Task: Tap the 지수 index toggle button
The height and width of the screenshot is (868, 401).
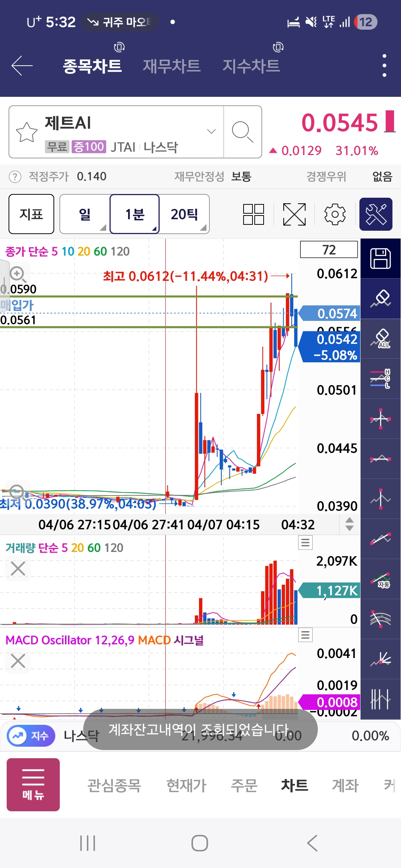Action: [x=31, y=736]
